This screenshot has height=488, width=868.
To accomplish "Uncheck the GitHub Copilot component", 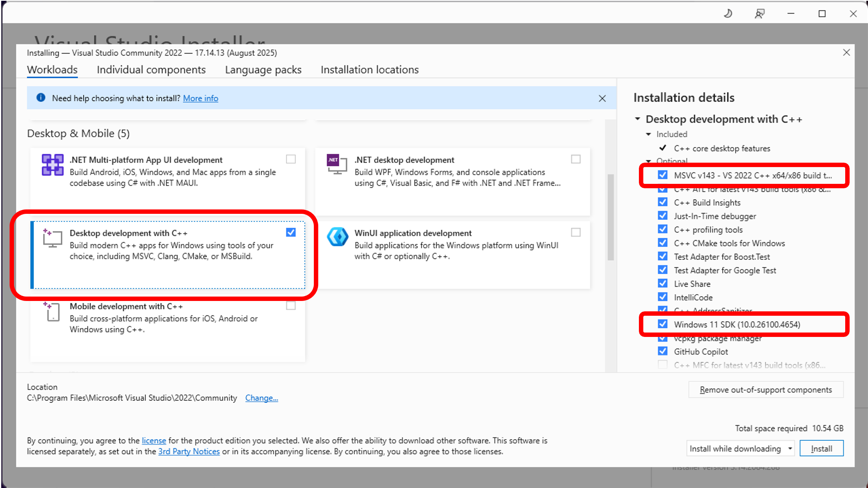I will (662, 351).
